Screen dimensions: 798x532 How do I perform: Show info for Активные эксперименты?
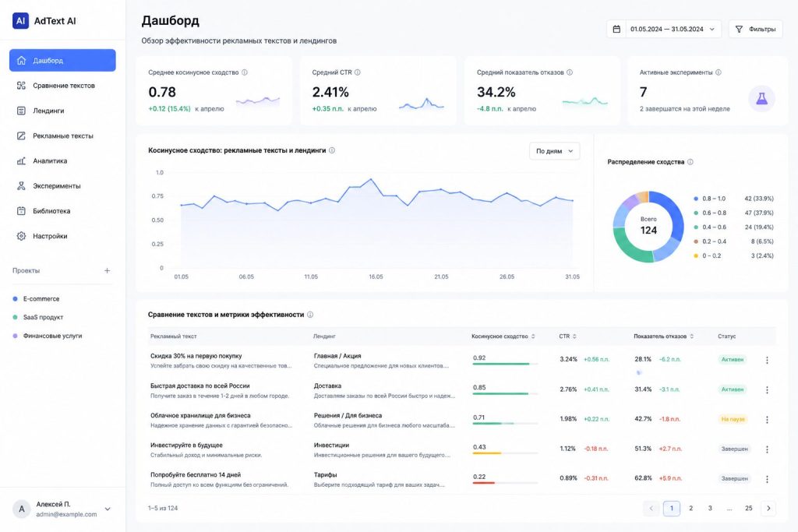click(x=718, y=72)
